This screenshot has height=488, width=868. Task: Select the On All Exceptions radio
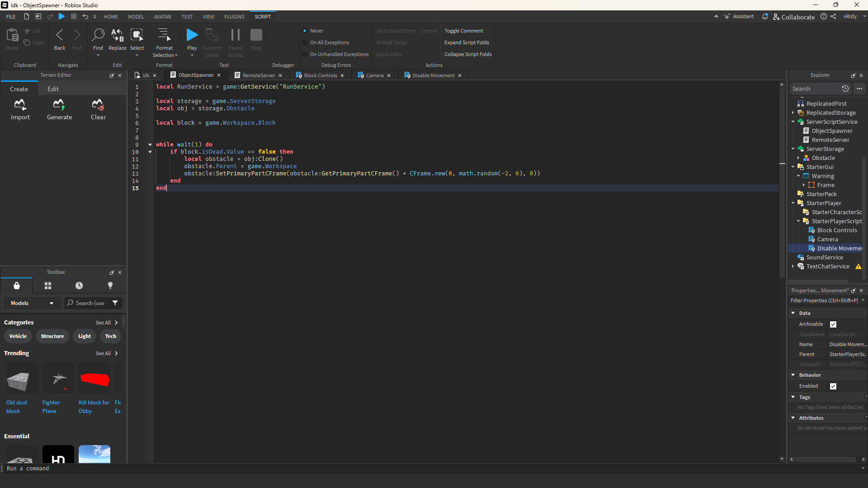pyautogui.click(x=305, y=42)
